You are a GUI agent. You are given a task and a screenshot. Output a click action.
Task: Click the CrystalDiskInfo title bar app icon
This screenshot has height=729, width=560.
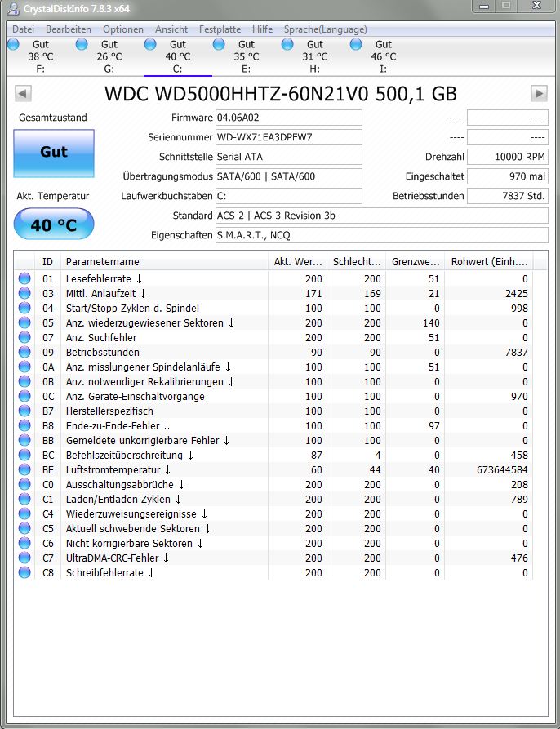pyautogui.click(x=13, y=8)
